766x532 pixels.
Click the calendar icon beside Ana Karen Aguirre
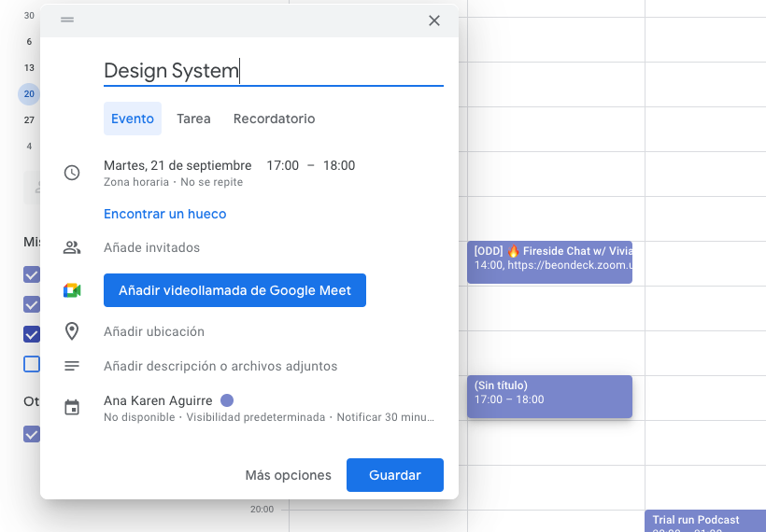(72, 408)
